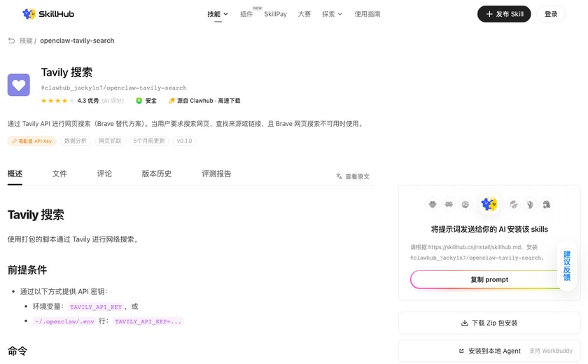Click the 安装到本地 Agent button

click(489, 351)
